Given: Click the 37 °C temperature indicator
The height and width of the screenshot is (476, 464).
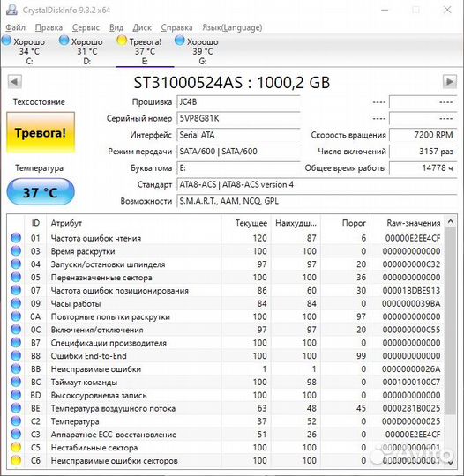Looking at the screenshot, I should click(41, 192).
